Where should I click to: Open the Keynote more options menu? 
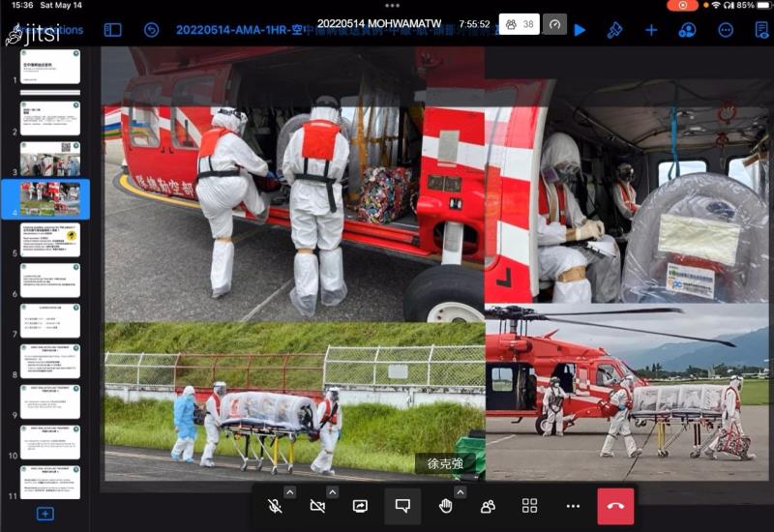click(726, 30)
